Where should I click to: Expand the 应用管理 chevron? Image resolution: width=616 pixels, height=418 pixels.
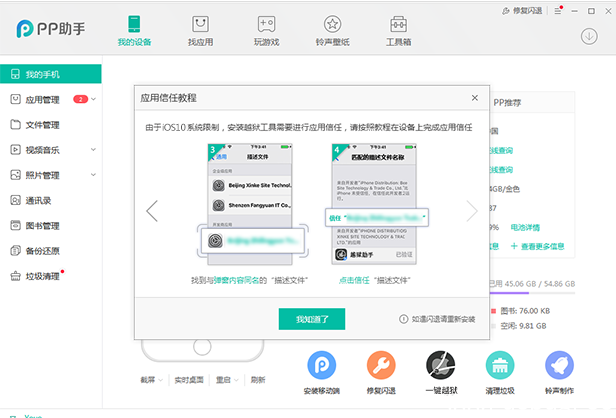tap(94, 99)
